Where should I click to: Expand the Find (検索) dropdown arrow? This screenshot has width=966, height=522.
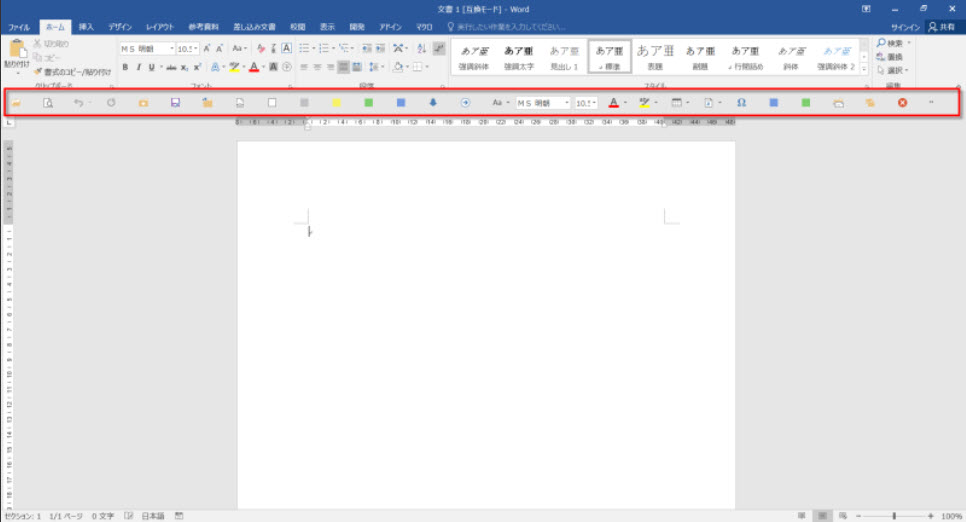909,44
